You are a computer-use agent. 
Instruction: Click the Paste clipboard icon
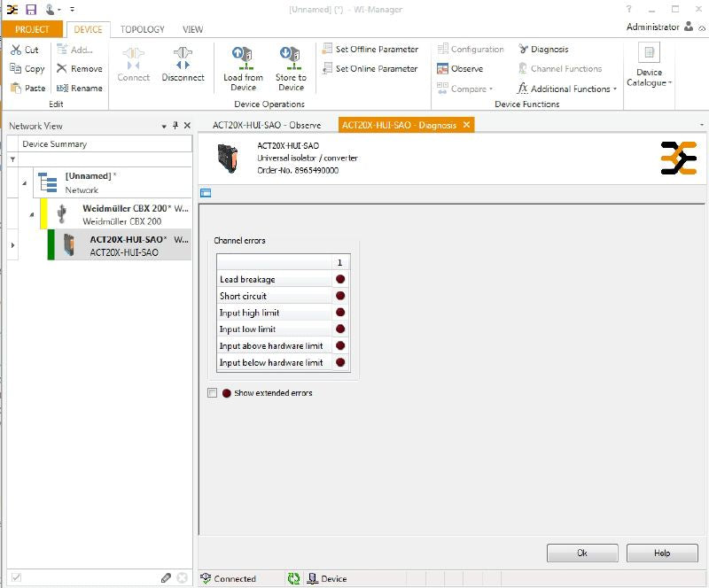(16, 89)
